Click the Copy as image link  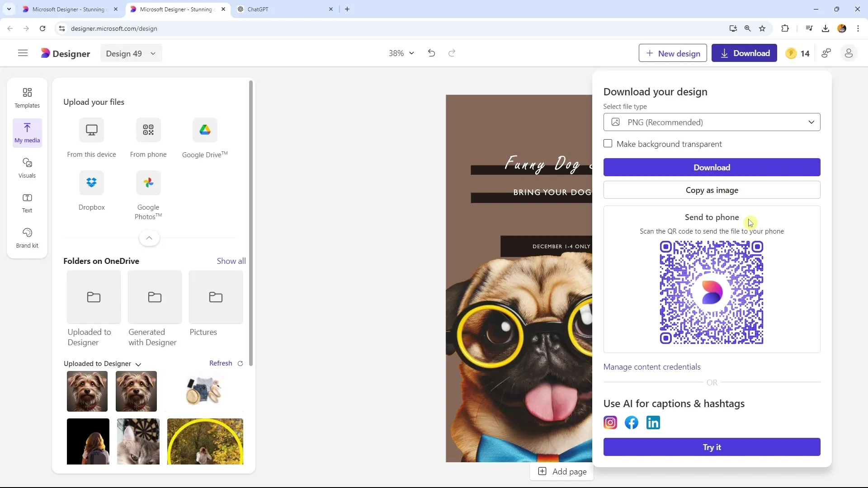(712, 190)
